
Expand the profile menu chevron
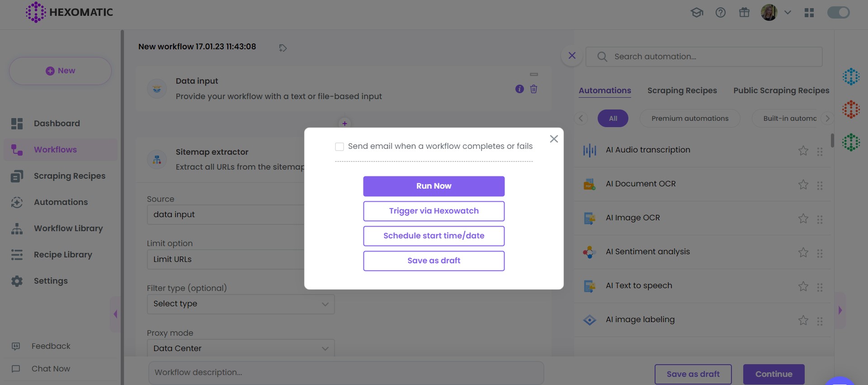tap(788, 13)
